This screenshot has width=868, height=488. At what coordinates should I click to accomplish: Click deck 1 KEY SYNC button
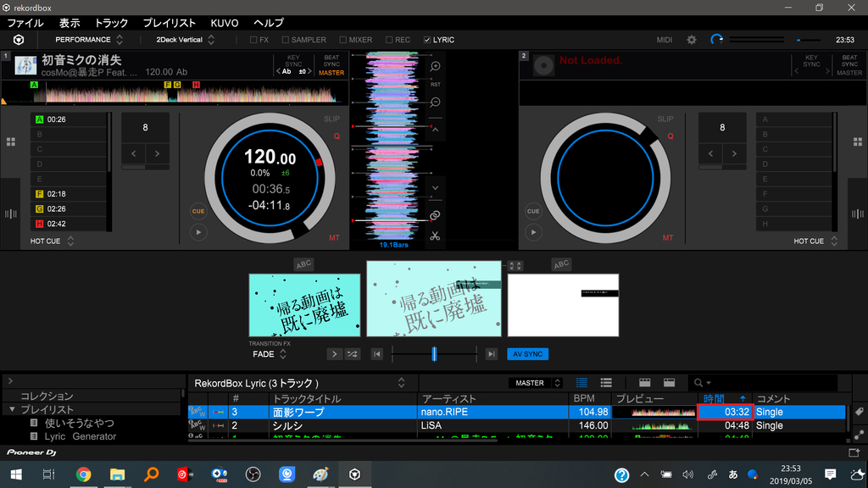click(x=293, y=61)
